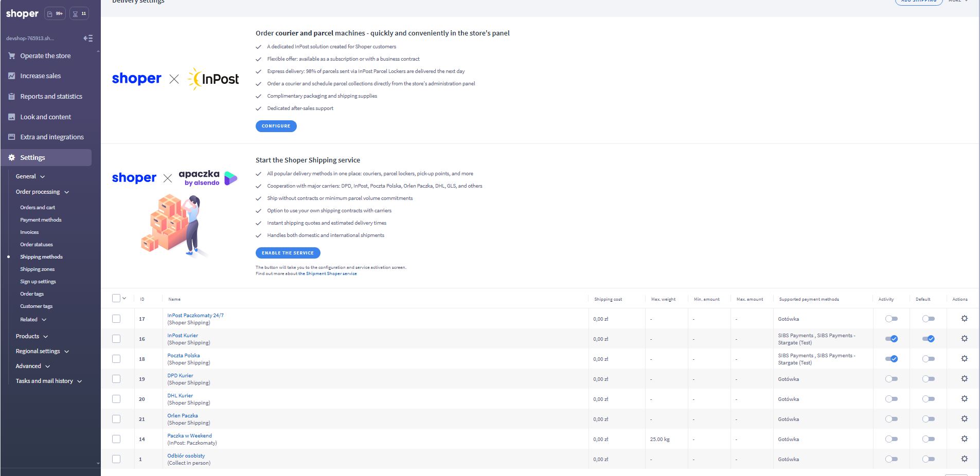Click the hourglass icon showing 11
Viewport: 980px width, 476px height.
pyautogui.click(x=79, y=14)
